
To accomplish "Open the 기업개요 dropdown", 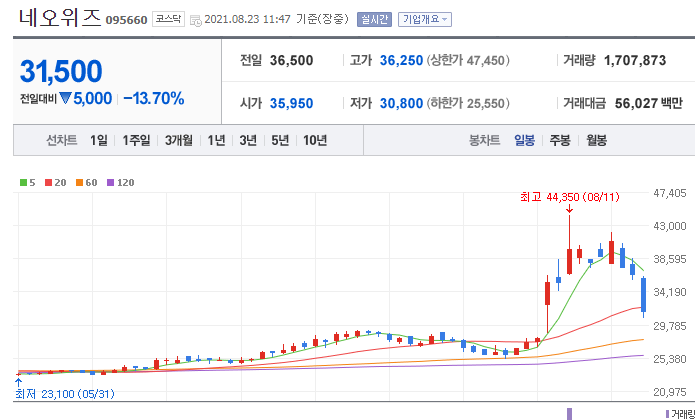I will point(424,19).
